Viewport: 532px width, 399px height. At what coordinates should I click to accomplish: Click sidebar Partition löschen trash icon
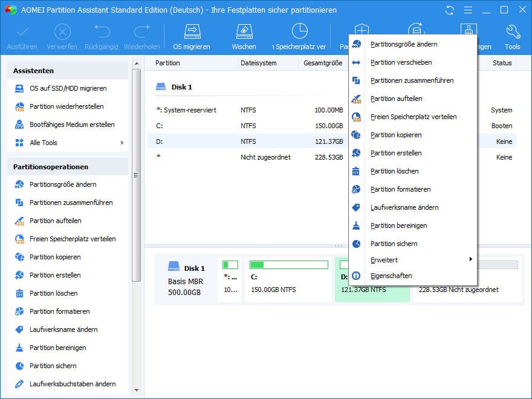click(x=19, y=293)
